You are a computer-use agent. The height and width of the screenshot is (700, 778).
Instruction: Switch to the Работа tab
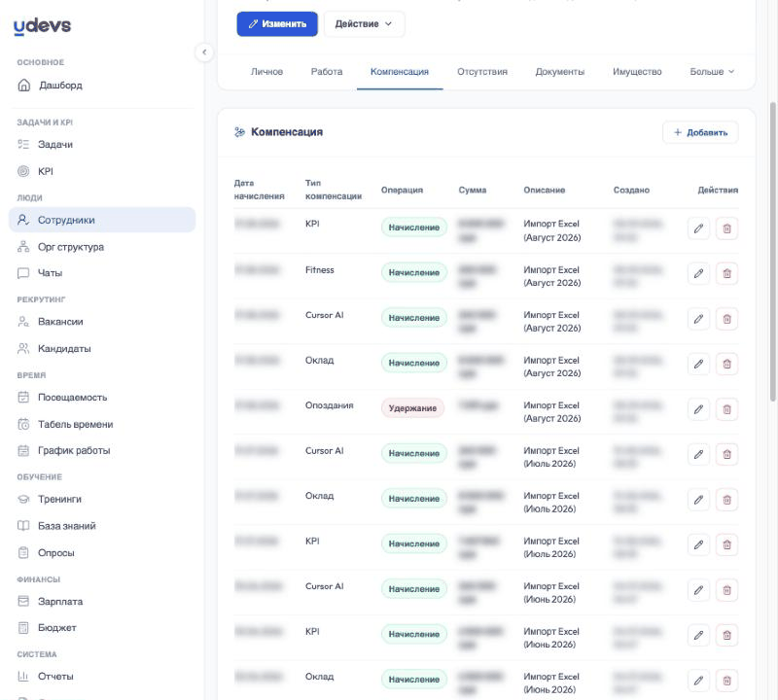point(327,71)
